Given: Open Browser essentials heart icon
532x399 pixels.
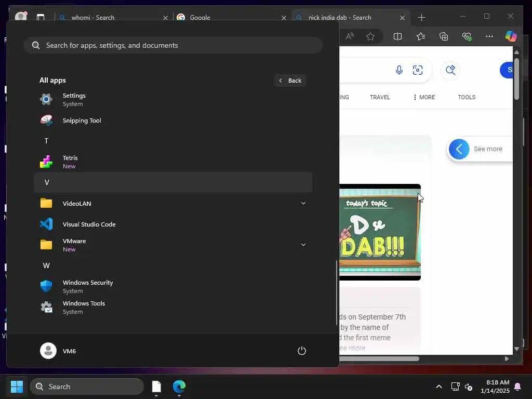Looking at the screenshot, I should 467,36.
